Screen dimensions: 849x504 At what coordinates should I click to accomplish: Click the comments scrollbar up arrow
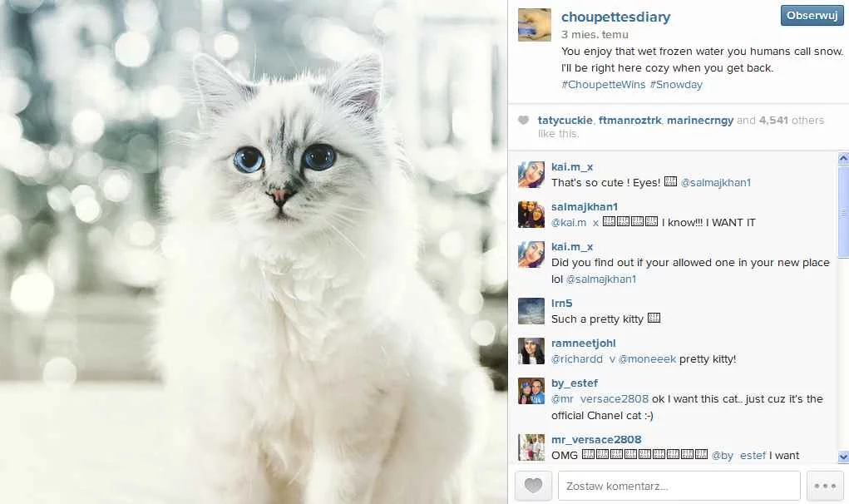[843, 159]
